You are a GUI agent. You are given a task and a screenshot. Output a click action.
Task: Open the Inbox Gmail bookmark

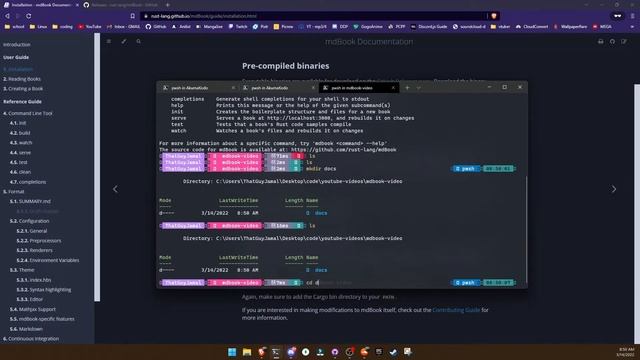[124, 27]
